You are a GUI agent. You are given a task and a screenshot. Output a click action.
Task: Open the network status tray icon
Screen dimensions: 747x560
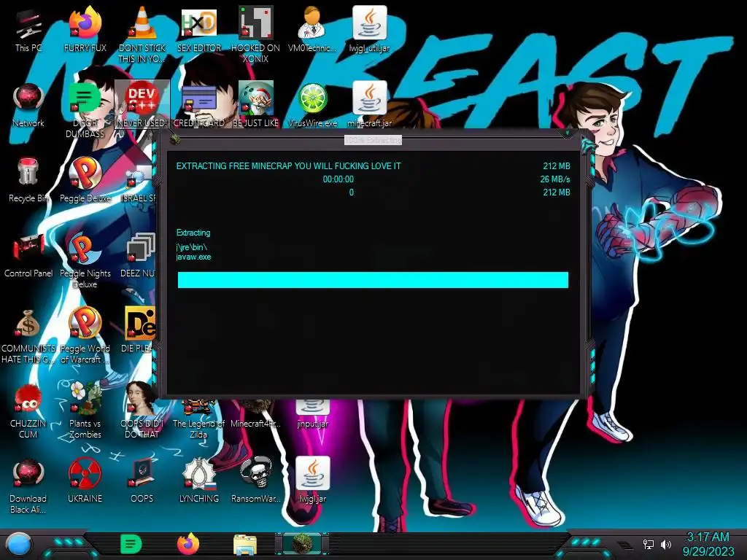649,544
